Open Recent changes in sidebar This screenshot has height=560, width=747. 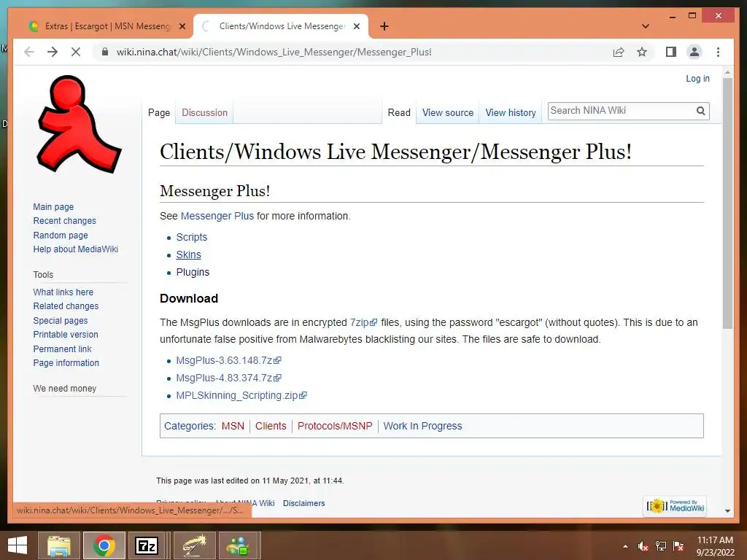64,221
